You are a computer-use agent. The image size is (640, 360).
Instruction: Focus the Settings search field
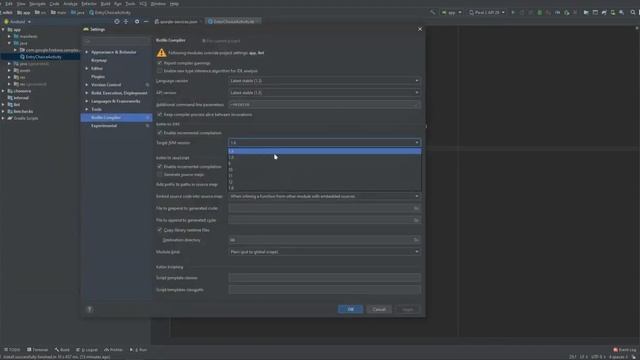coord(116,41)
